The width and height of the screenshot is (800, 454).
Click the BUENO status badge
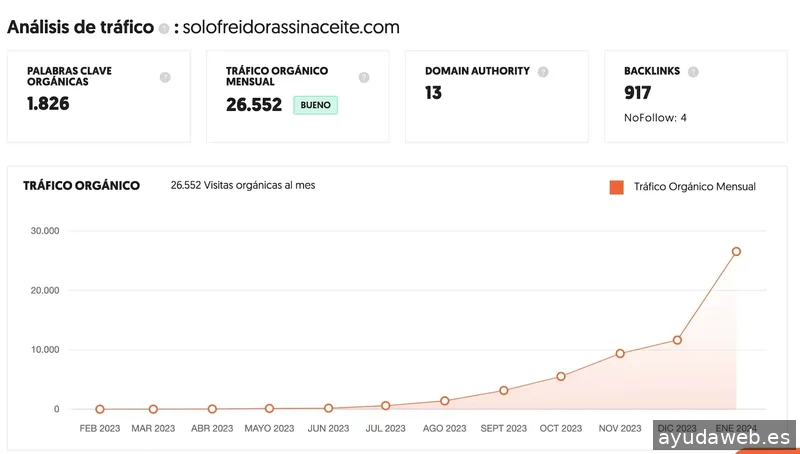pyautogui.click(x=315, y=105)
